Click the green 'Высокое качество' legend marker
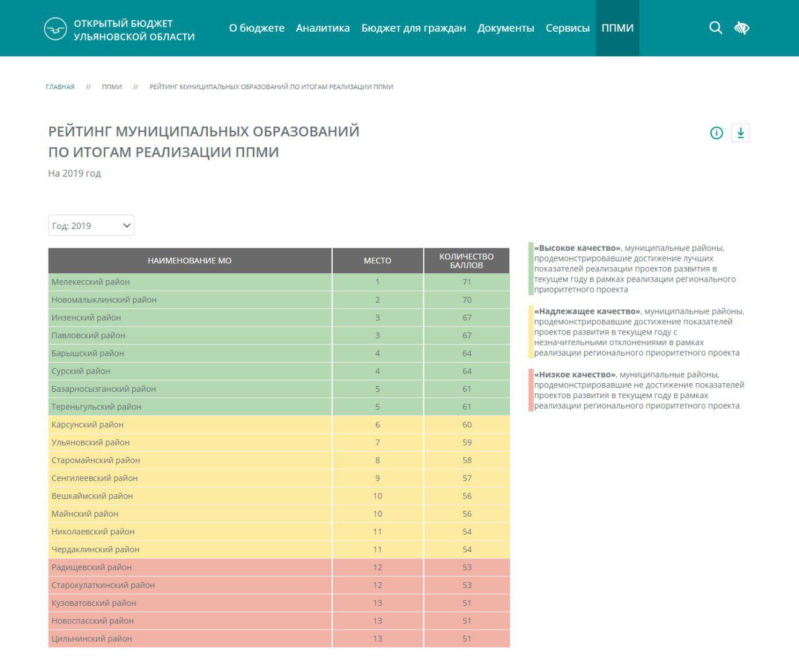The height and width of the screenshot is (672, 799). point(531,268)
